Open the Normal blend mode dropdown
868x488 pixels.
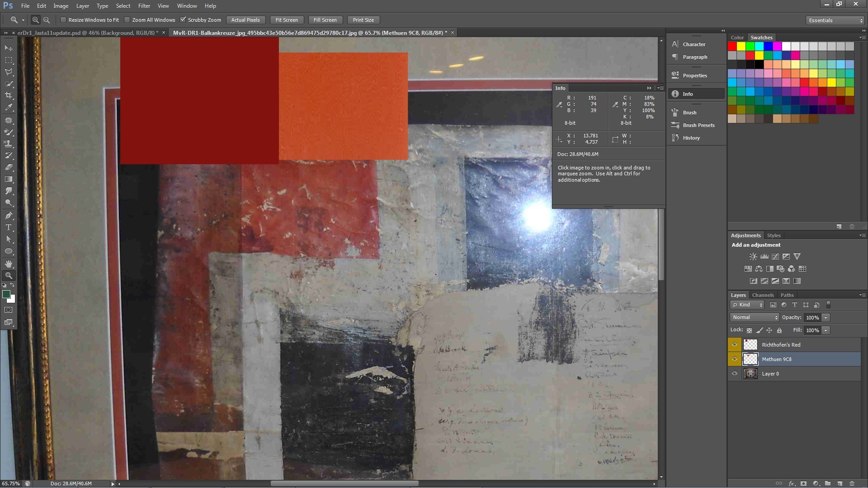[x=755, y=317]
